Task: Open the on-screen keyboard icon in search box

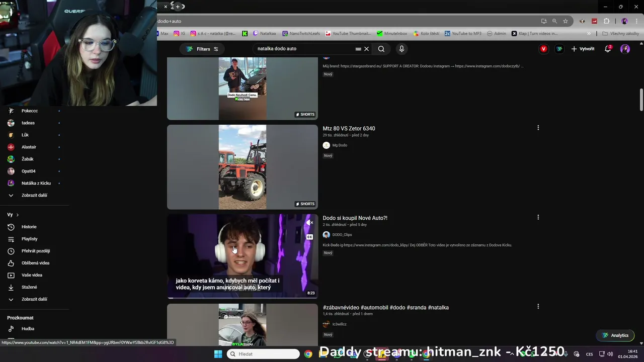Action: point(358,49)
